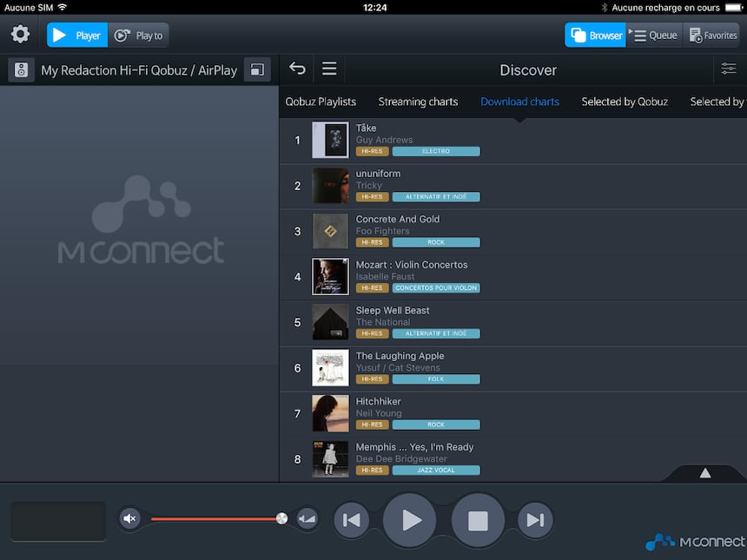The height and width of the screenshot is (560, 747).
Task: Start playback with the play button
Action: [x=410, y=520]
